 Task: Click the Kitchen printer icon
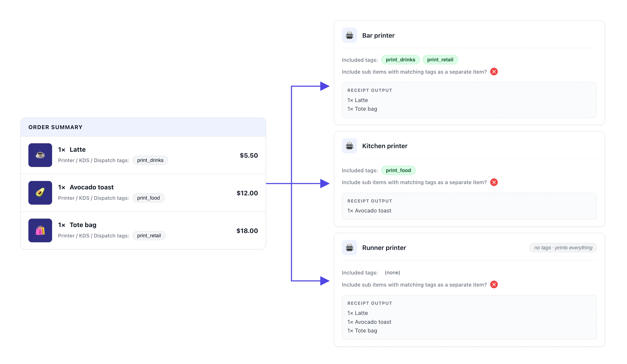click(x=349, y=146)
